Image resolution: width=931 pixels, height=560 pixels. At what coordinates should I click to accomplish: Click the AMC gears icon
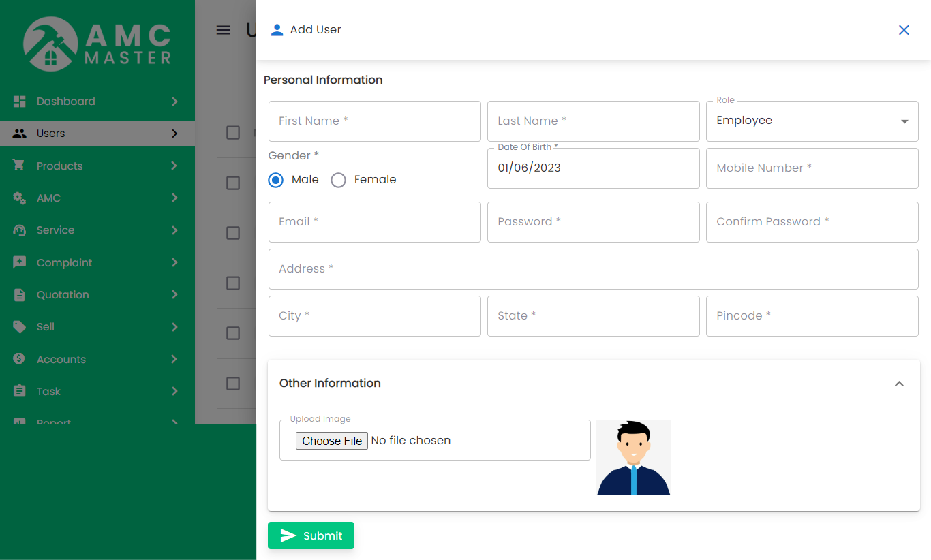[20, 198]
